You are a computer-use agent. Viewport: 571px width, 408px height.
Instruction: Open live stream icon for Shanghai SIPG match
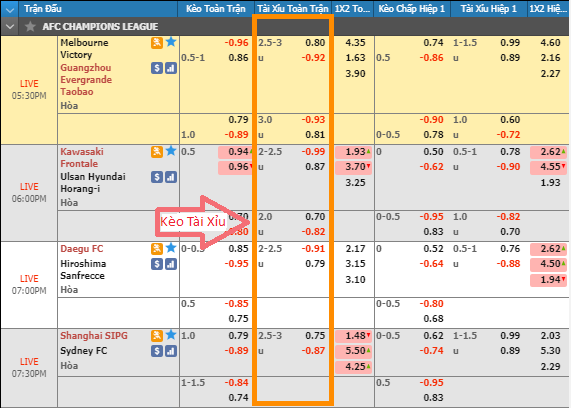click(157, 336)
